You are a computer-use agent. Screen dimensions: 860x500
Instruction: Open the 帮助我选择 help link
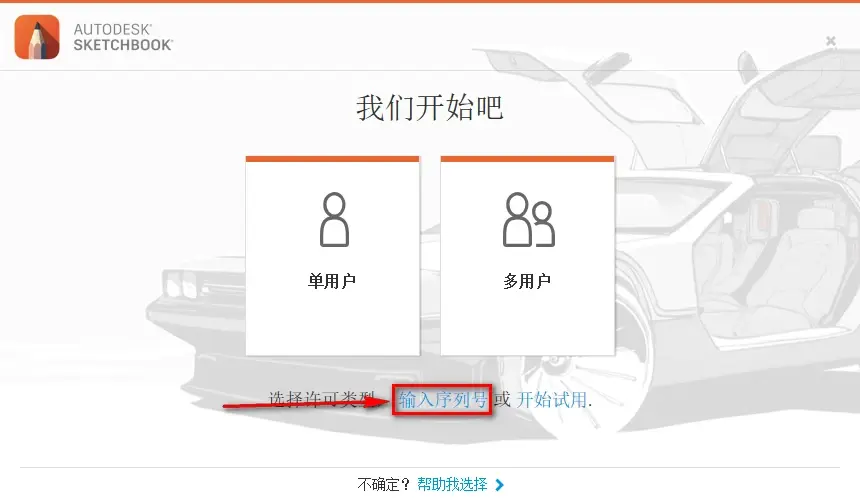pyautogui.click(x=452, y=485)
